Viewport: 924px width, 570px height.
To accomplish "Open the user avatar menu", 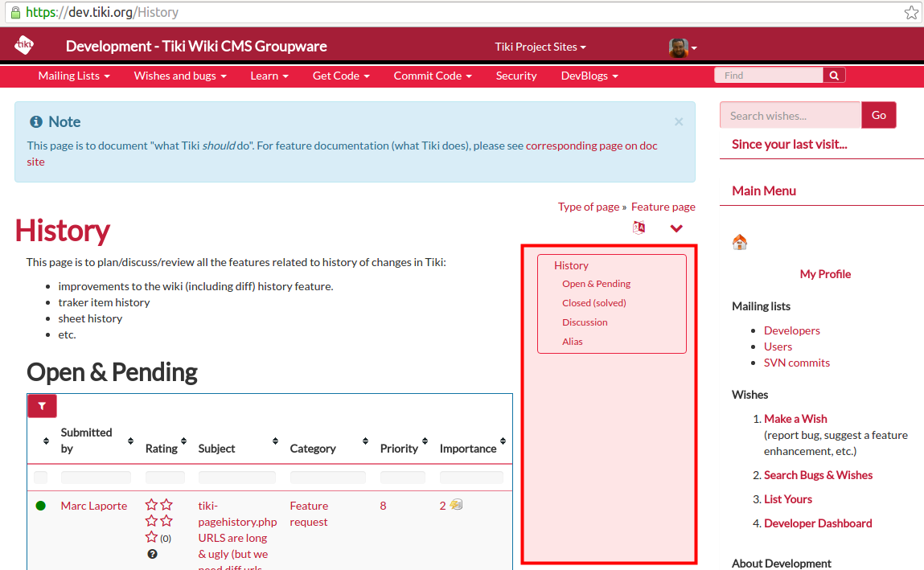I will point(683,47).
